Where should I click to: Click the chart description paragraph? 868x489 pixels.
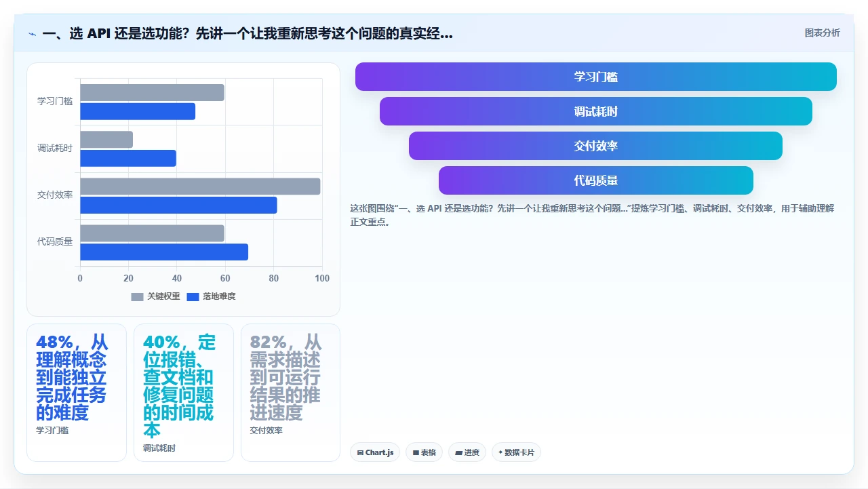tap(592, 215)
